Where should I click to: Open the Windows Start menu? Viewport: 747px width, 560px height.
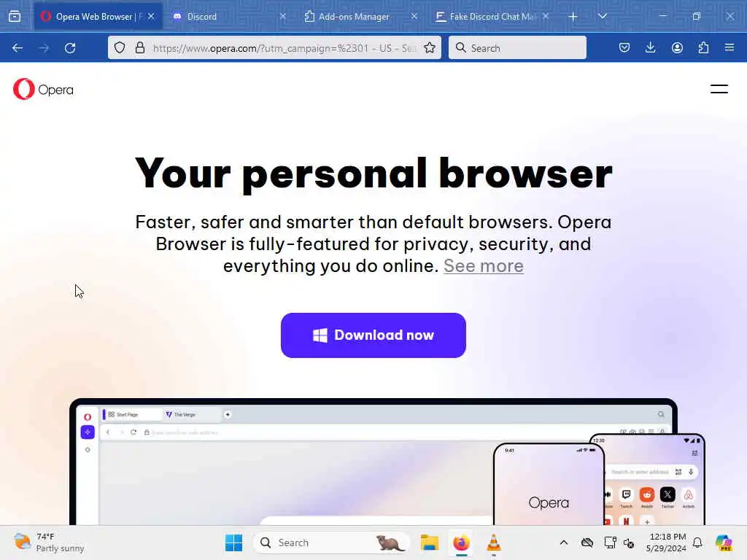[x=233, y=542]
